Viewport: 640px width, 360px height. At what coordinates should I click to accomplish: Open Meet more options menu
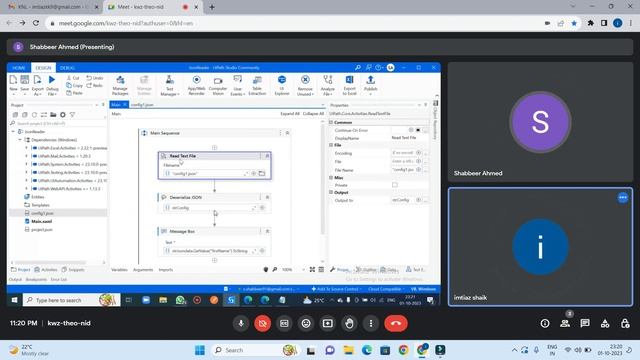(371, 323)
